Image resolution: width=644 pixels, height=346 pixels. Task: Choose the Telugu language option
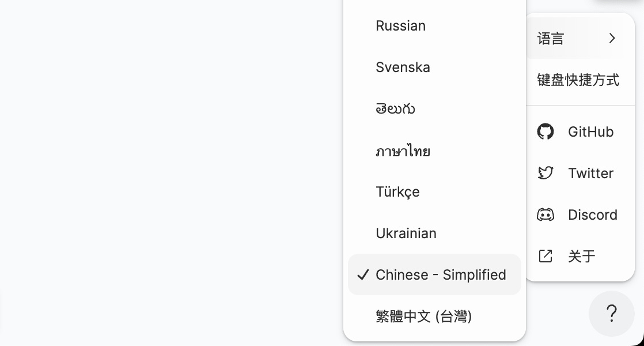[x=396, y=109]
